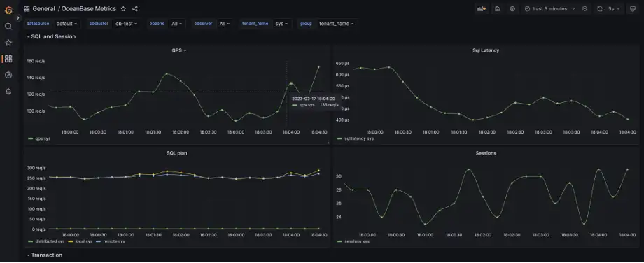Toggle qps sys series in legend

(39, 138)
